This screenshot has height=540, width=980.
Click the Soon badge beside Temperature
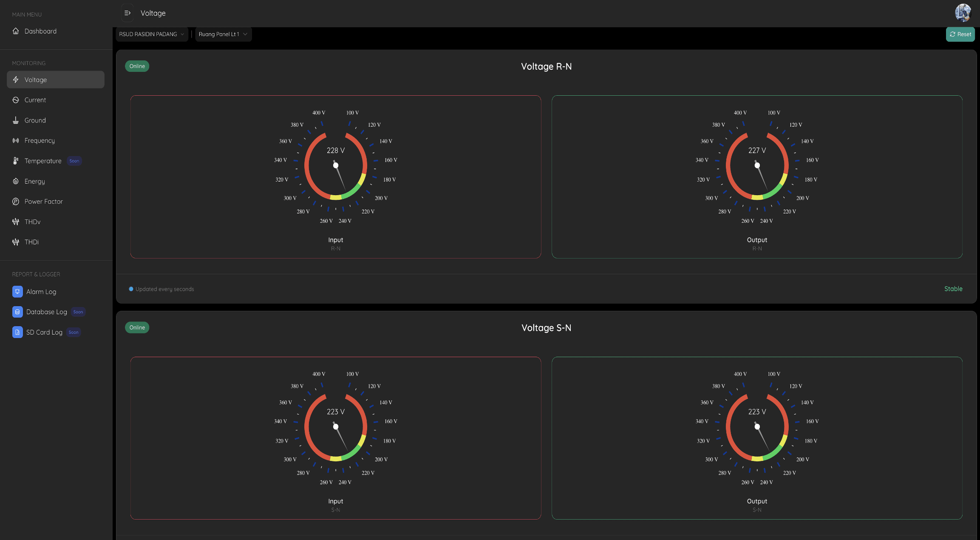74,161
